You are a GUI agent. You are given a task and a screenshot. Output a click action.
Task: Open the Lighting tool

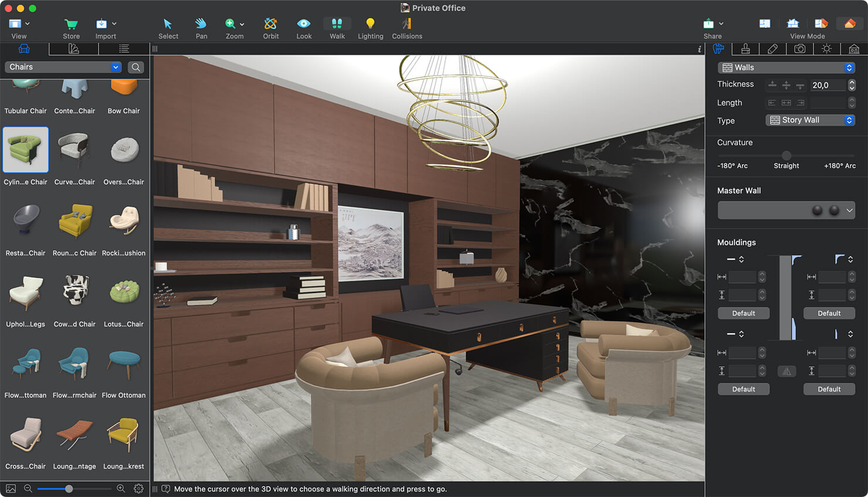(x=370, y=26)
